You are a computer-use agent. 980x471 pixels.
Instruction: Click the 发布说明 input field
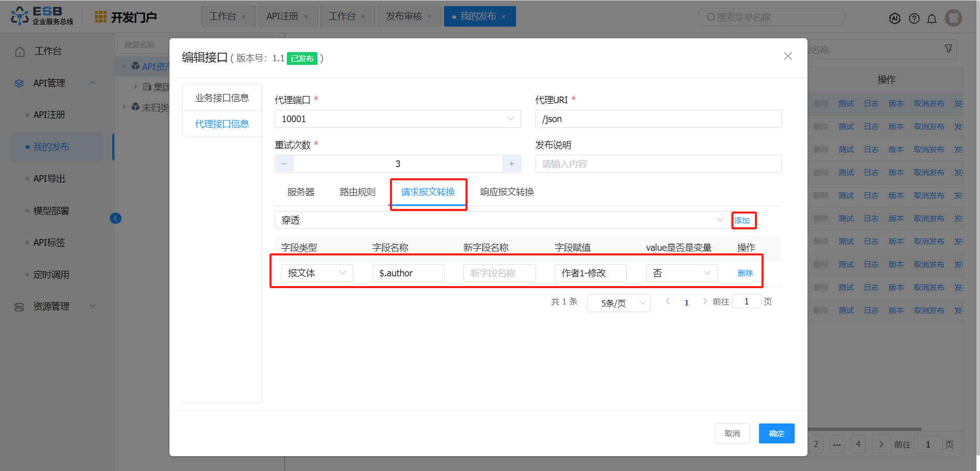click(x=658, y=164)
